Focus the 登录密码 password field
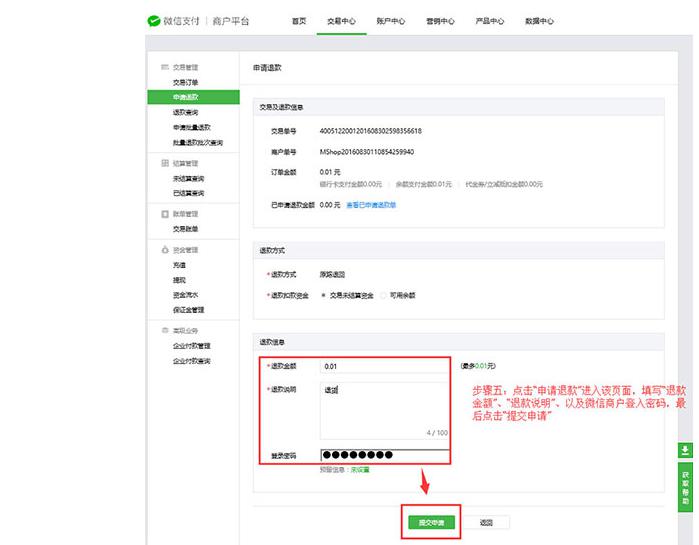Screen dimensions: 699x545 (384, 456)
